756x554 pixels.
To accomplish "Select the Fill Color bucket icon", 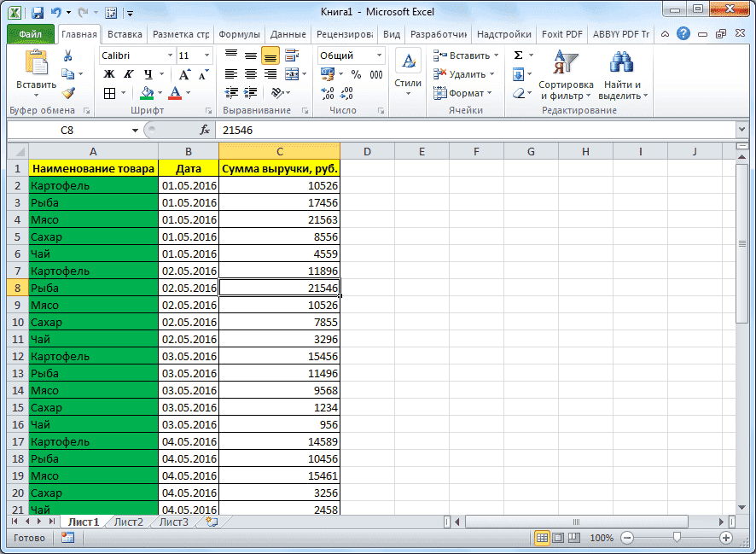I will tap(147, 93).
